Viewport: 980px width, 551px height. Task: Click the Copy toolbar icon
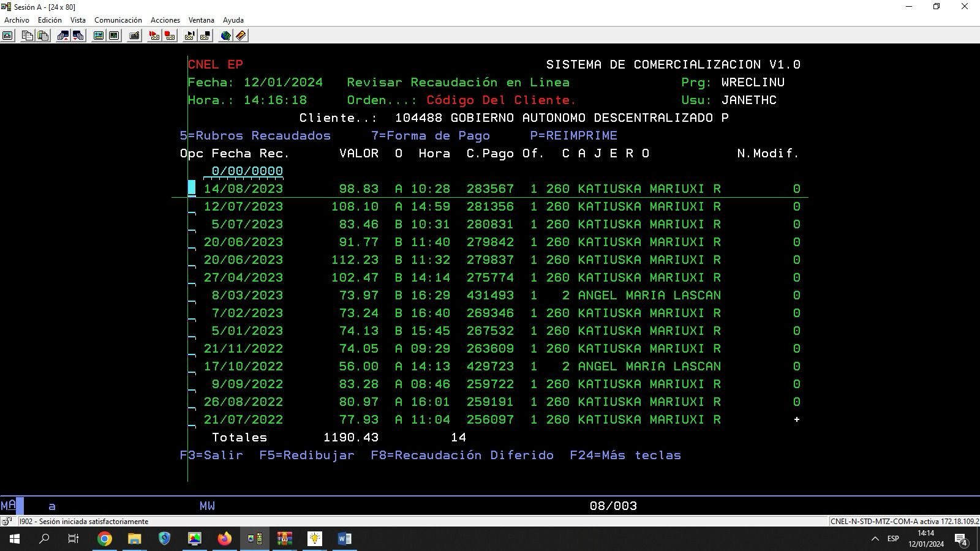(28, 36)
